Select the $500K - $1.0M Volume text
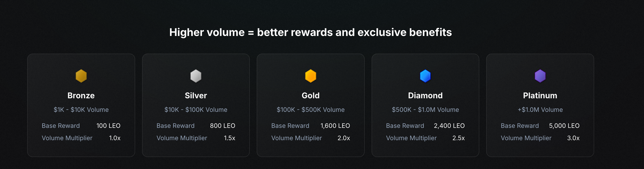 [425, 110]
